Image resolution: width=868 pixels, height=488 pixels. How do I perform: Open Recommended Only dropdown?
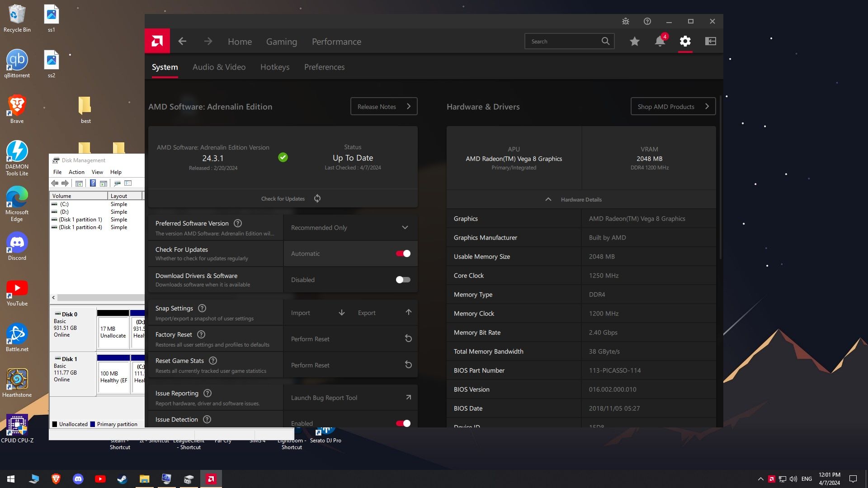(350, 228)
